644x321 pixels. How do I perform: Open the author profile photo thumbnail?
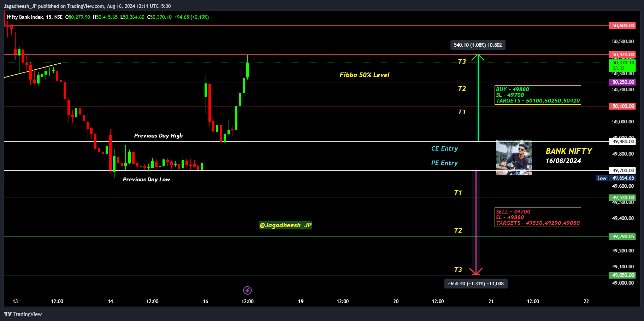click(514, 157)
